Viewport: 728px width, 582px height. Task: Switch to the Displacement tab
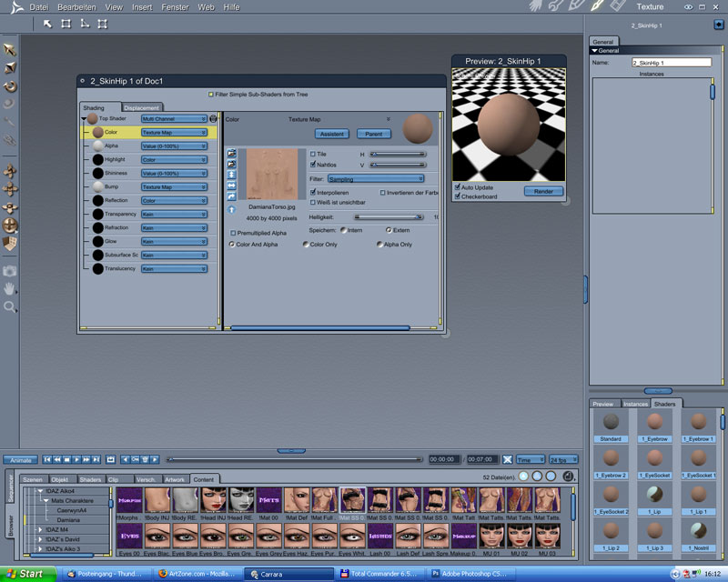pyautogui.click(x=142, y=107)
